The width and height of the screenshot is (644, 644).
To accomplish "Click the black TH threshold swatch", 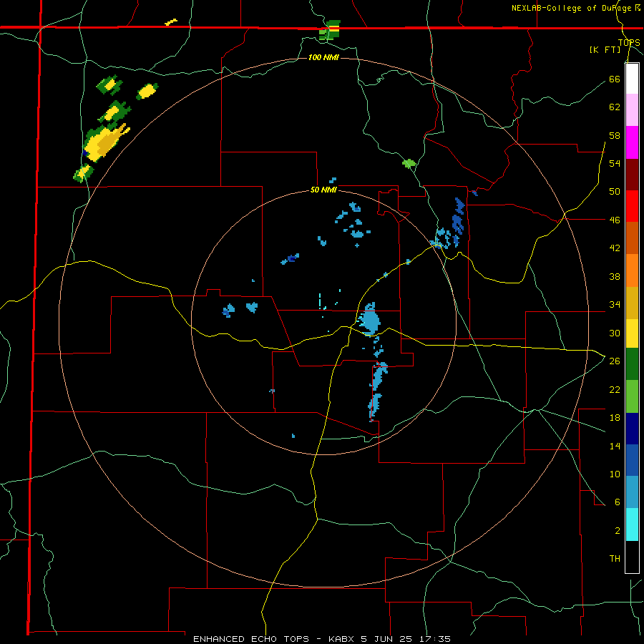I will tap(632, 557).
